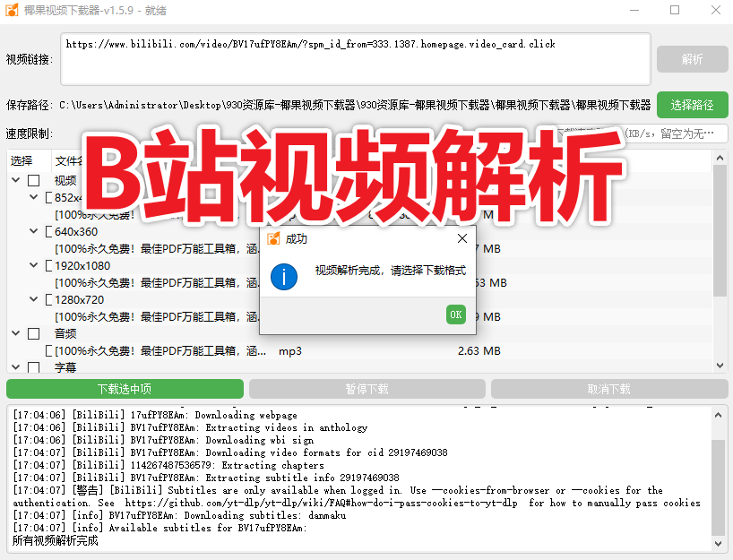
Task: Check the 音频 category checkbox
Action: pos(34,333)
